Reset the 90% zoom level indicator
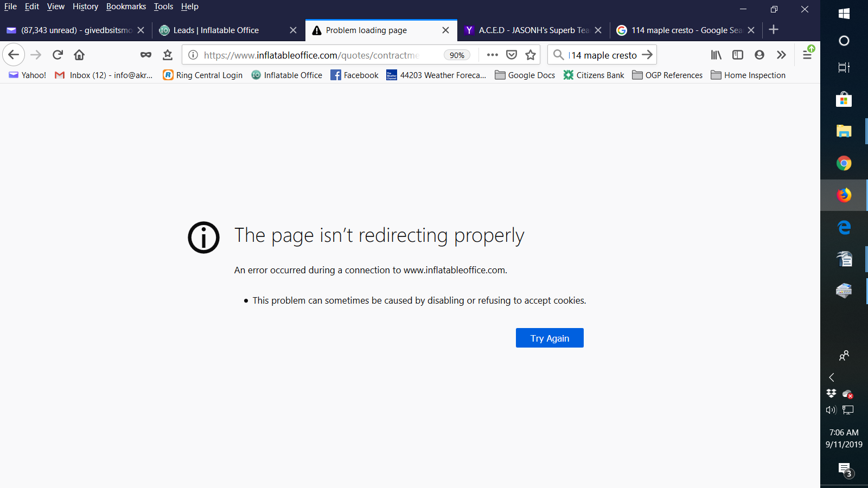Viewport: 868px width, 488px height. pos(457,55)
